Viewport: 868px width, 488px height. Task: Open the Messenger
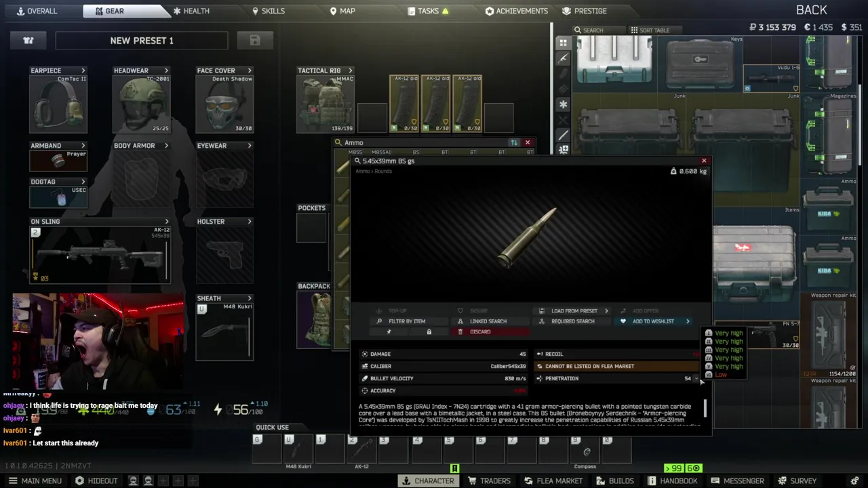coord(737,481)
